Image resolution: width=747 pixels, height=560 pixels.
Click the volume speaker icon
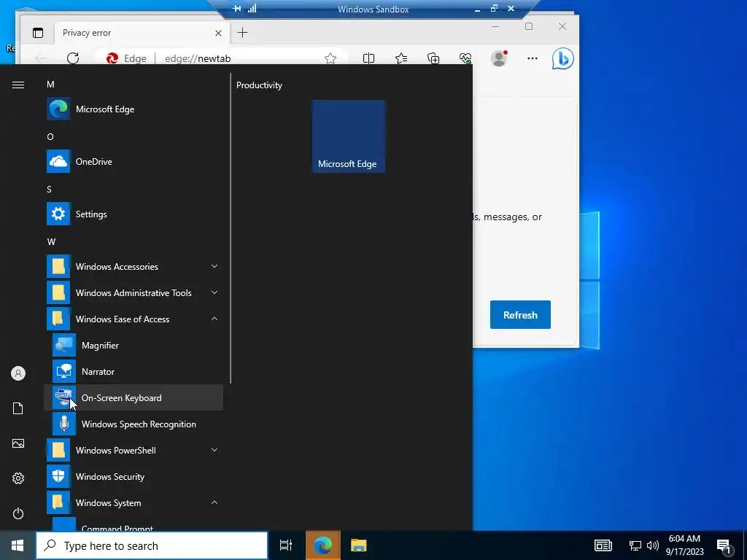click(x=653, y=545)
